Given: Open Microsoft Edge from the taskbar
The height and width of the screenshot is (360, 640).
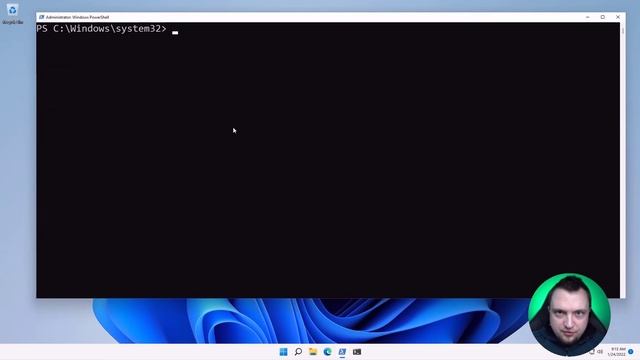Looking at the screenshot, I should click(x=327, y=352).
